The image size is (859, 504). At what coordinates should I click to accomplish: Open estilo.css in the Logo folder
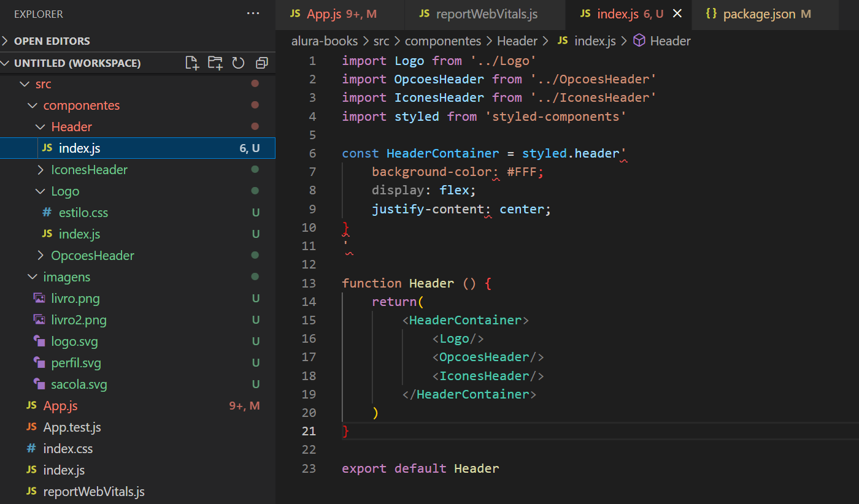coord(137,213)
